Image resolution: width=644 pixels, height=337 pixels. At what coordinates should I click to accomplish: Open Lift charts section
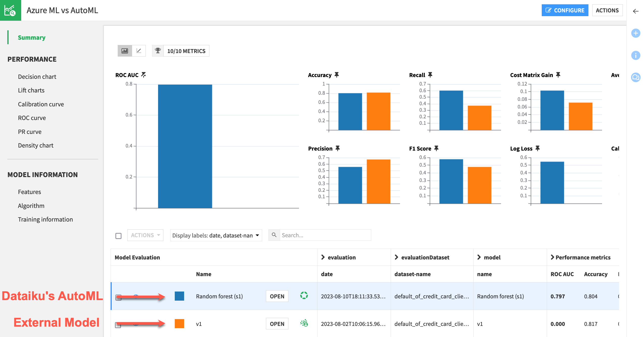pyautogui.click(x=31, y=90)
